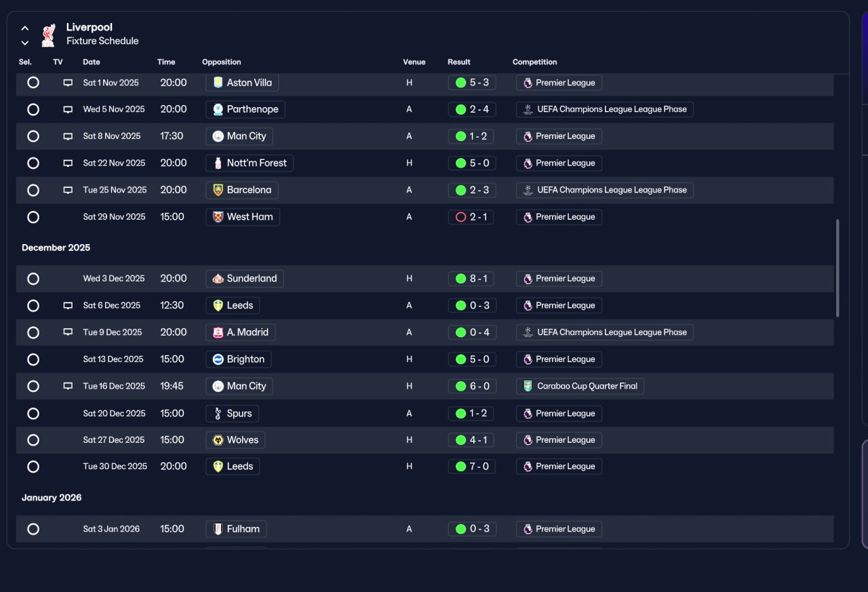The width and height of the screenshot is (868, 592).
Task: Click TV icon for A. Madrid fixture
Action: [x=68, y=332]
